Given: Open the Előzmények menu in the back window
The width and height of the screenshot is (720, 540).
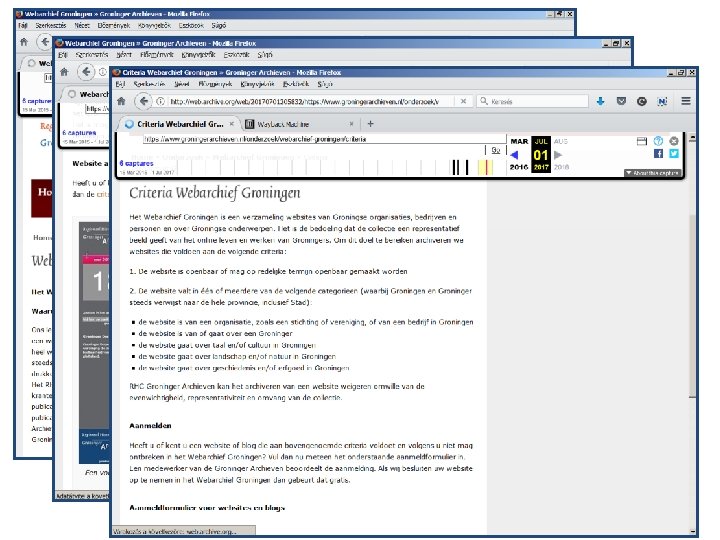Looking at the screenshot, I should [x=113, y=26].
